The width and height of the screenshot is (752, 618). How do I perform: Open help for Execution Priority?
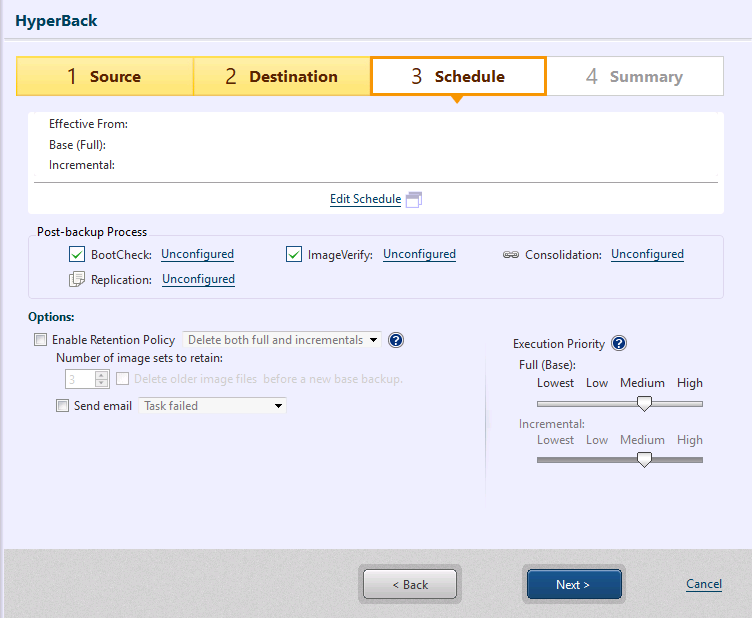pyautogui.click(x=619, y=344)
